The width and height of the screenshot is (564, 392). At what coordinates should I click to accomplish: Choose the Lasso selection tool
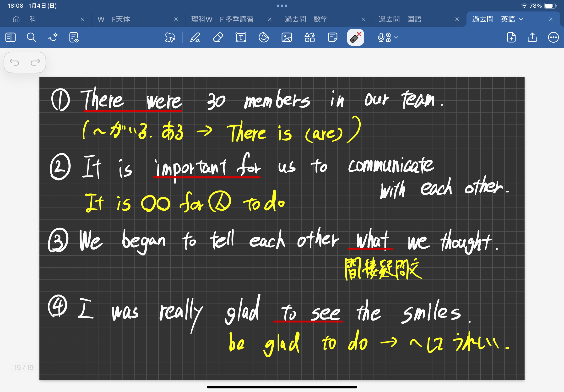170,38
